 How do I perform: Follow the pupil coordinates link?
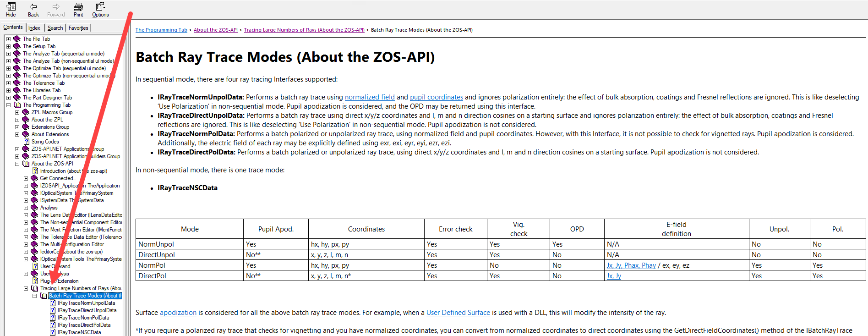click(437, 97)
